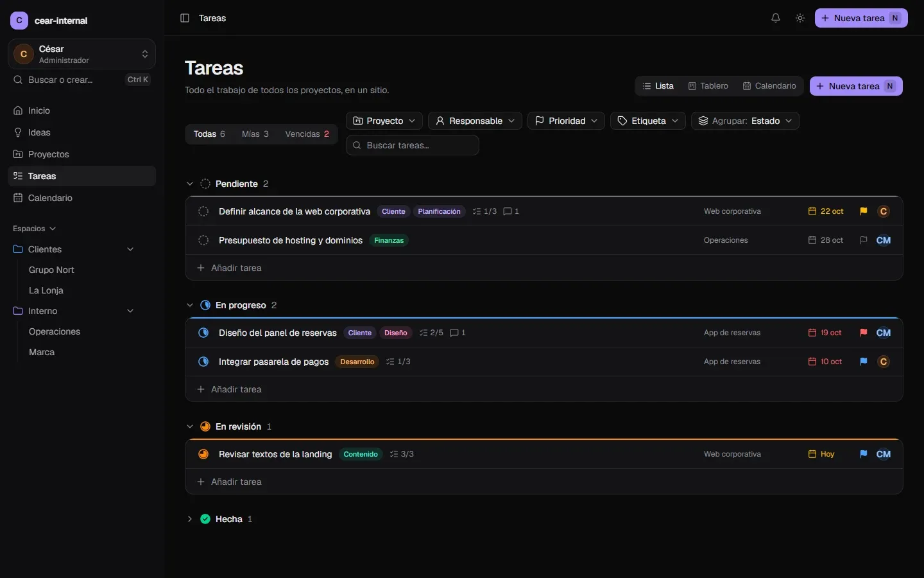The image size is (924, 578).
Task: Open assignee avatar C on Integrar pasarela row
Action: pyautogui.click(x=884, y=362)
